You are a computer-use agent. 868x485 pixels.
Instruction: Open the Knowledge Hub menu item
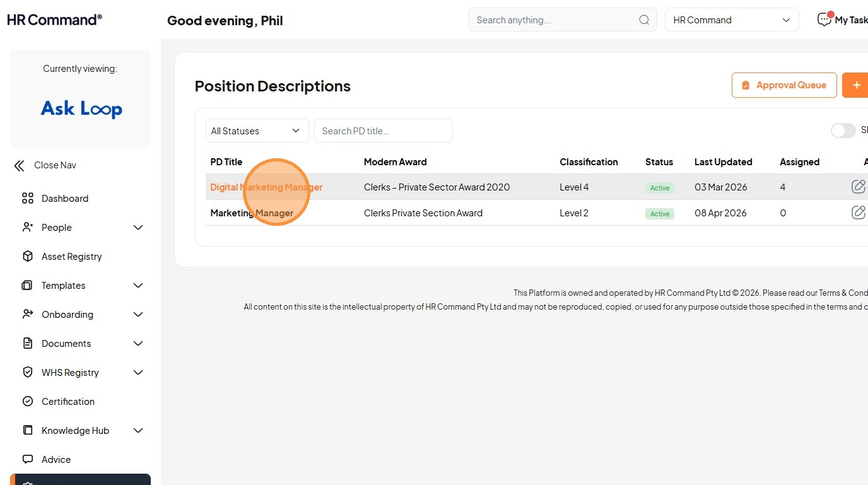(75, 431)
